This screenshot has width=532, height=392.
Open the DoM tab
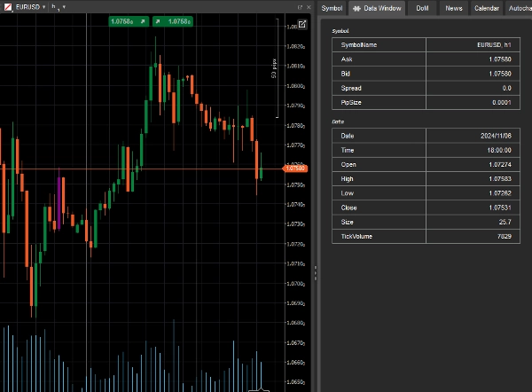coord(422,8)
